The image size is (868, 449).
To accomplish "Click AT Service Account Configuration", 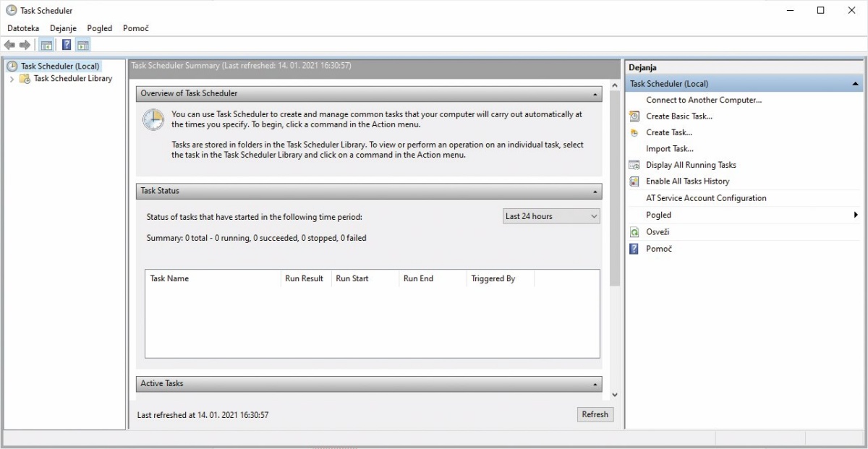I will click(706, 198).
